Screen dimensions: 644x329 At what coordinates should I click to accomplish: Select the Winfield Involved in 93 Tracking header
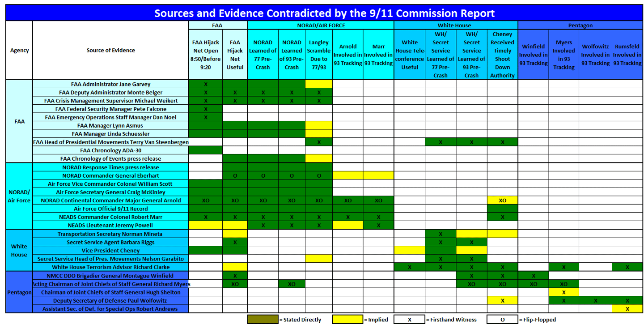click(x=534, y=55)
